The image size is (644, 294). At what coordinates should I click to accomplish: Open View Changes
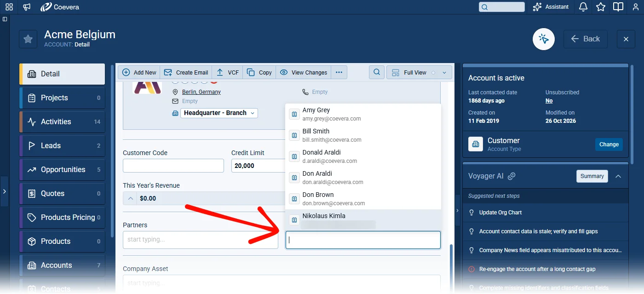point(304,72)
